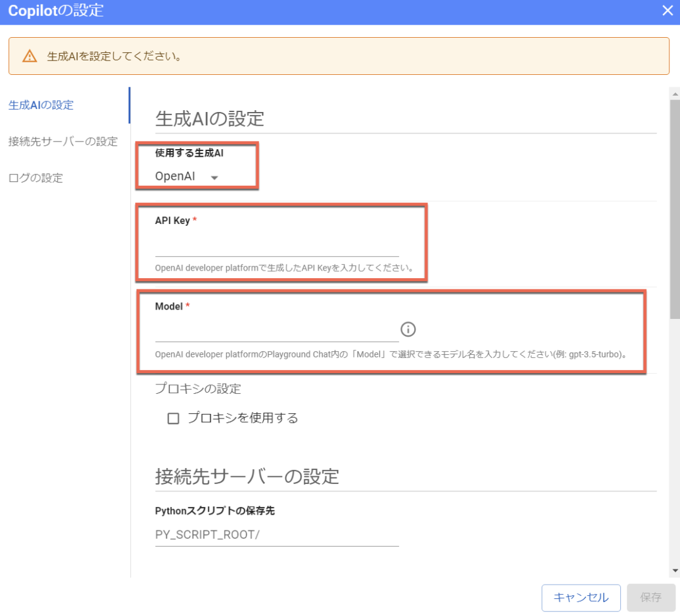
Task: Enable the プロキシを使用する checkbox
Action: (173, 418)
